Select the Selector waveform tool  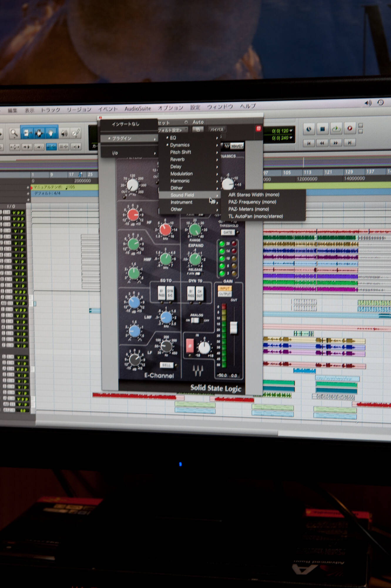click(39, 133)
